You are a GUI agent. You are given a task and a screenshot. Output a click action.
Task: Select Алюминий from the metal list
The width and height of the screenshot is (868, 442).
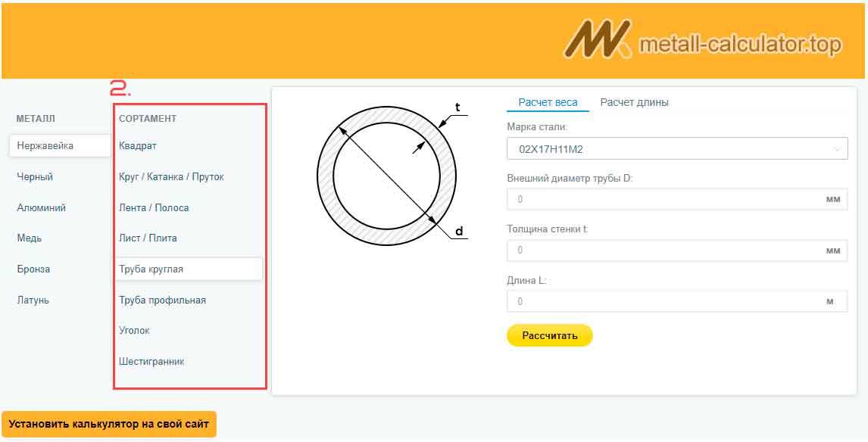pos(42,208)
